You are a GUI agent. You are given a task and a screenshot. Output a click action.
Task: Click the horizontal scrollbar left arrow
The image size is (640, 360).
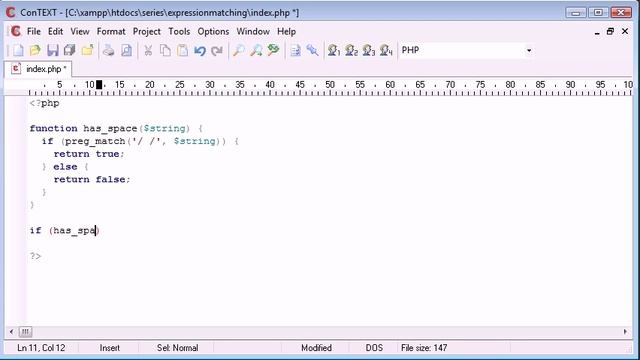[11, 332]
